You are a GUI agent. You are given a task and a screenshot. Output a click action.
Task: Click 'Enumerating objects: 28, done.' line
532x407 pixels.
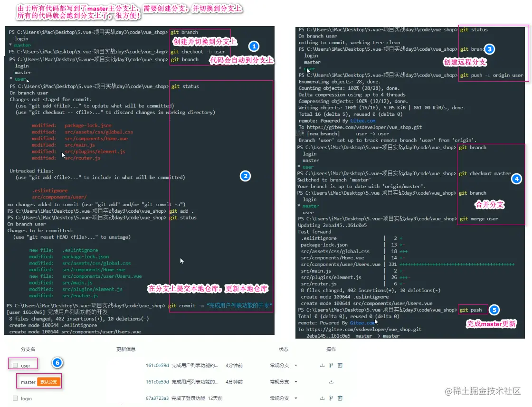pos(340,82)
